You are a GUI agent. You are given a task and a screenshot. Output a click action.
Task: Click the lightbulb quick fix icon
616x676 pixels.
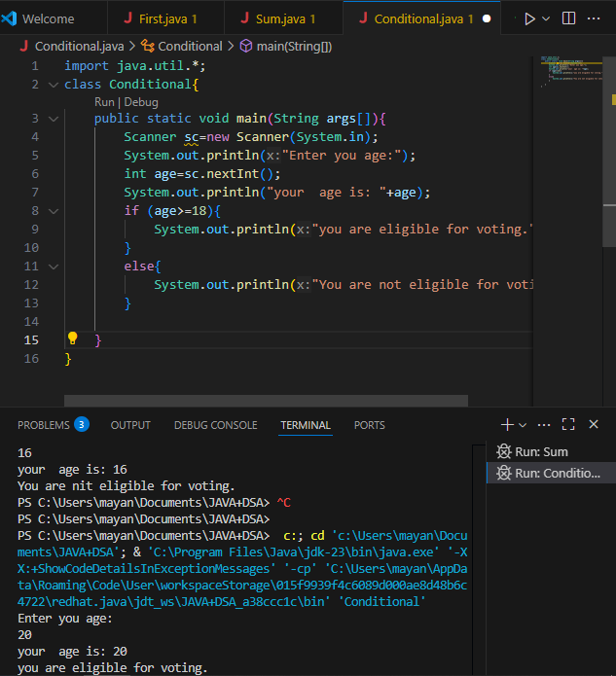point(72,338)
